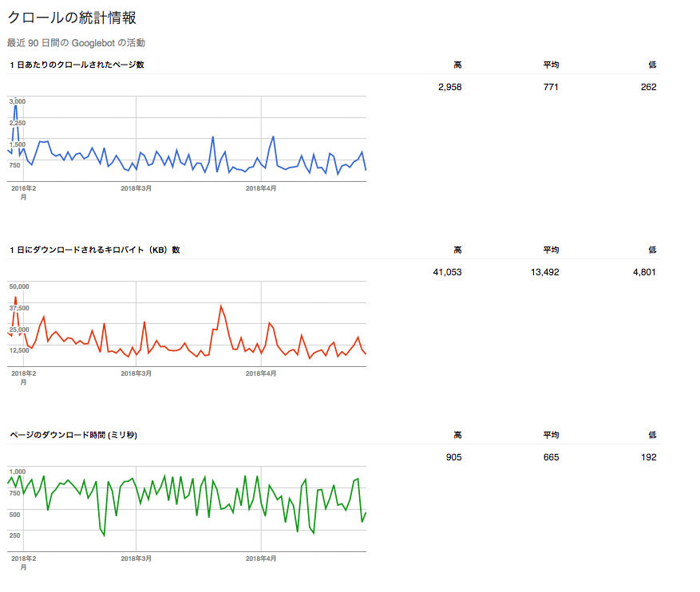The width and height of the screenshot is (700, 592).
Task: Click the 1 日にダウンロードされるキロバイト heading
Action: point(94,250)
